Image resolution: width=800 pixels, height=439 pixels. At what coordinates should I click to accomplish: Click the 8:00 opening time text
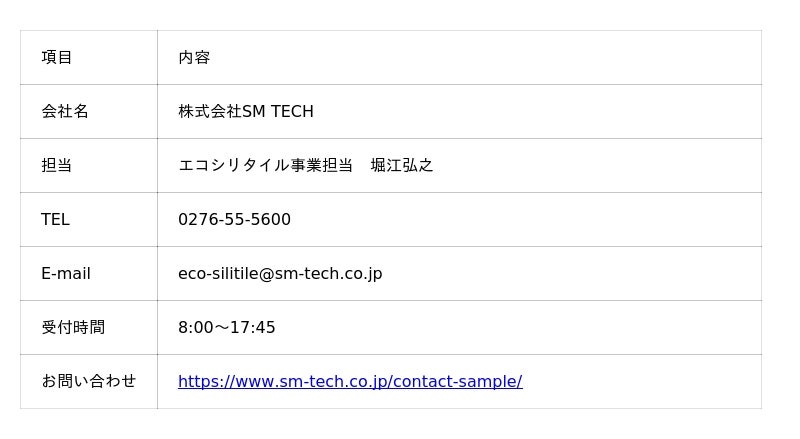[196, 327]
